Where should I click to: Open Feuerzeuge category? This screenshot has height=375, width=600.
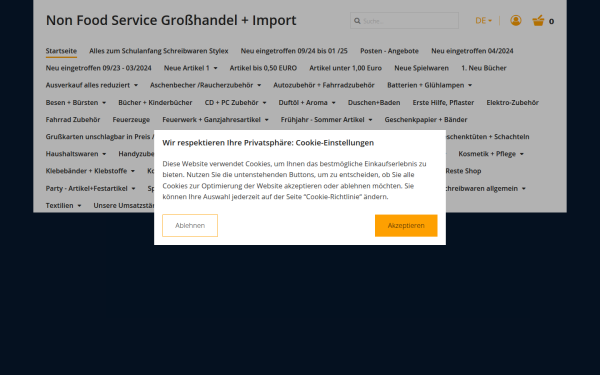pos(131,120)
